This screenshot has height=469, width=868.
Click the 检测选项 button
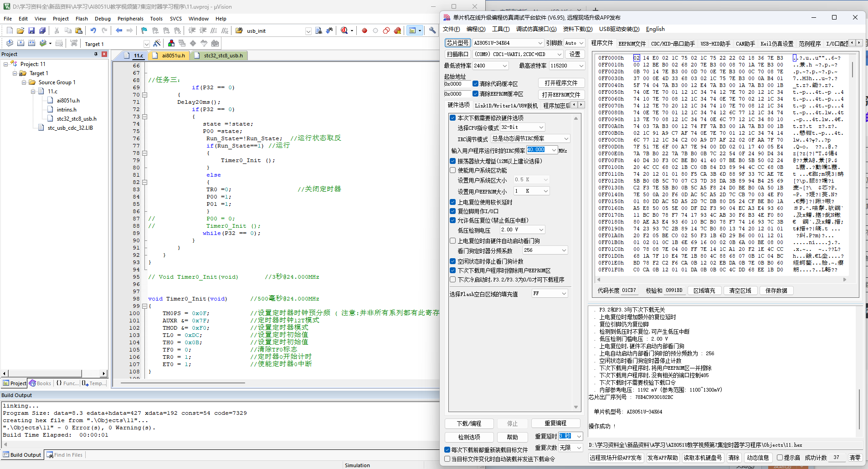[x=469, y=437]
